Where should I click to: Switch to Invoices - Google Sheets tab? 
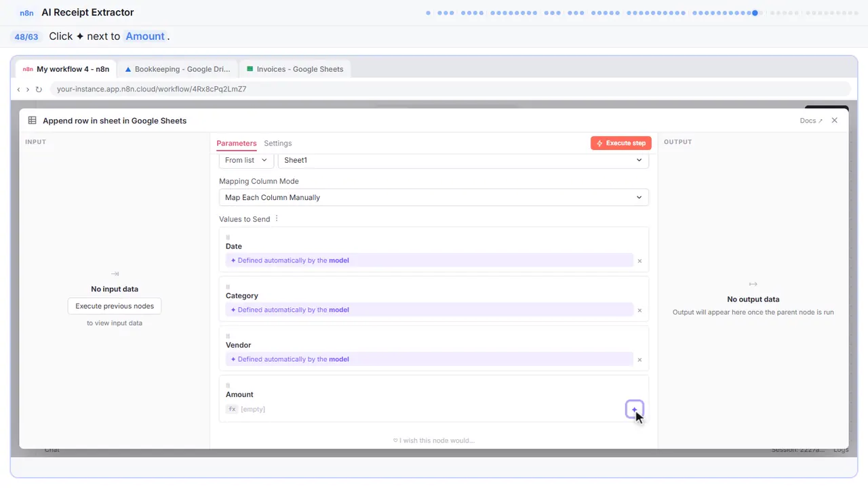click(x=295, y=69)
